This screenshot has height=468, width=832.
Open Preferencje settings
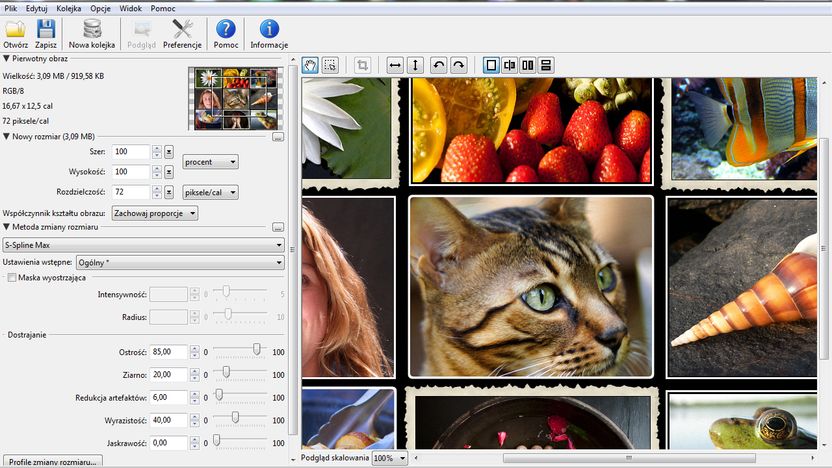click(182, 34)
